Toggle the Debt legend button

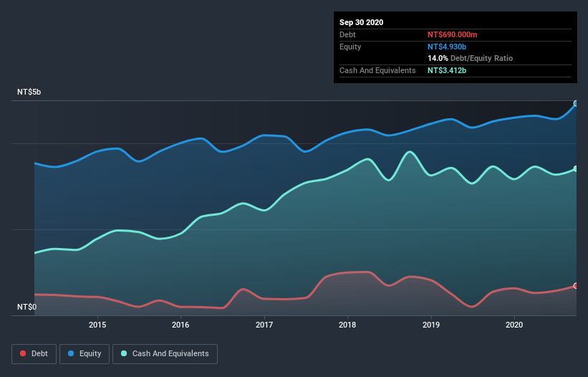[x=34, y=354]
